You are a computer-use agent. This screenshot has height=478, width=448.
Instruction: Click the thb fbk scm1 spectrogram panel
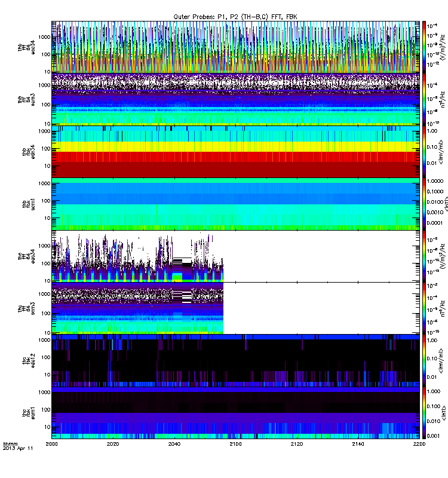[x=235, y=204]
